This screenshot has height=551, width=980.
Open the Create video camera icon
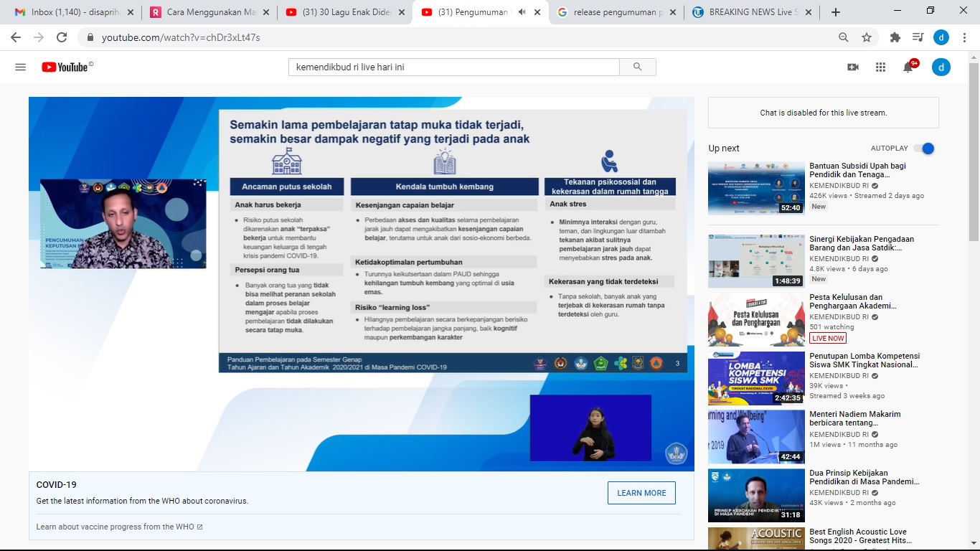tap(853, 67)
